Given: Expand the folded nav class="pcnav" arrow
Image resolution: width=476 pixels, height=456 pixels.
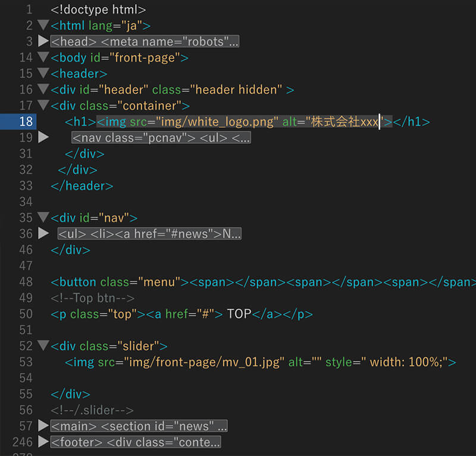Looking at the screenshot, I should click(x=43, y=137).
